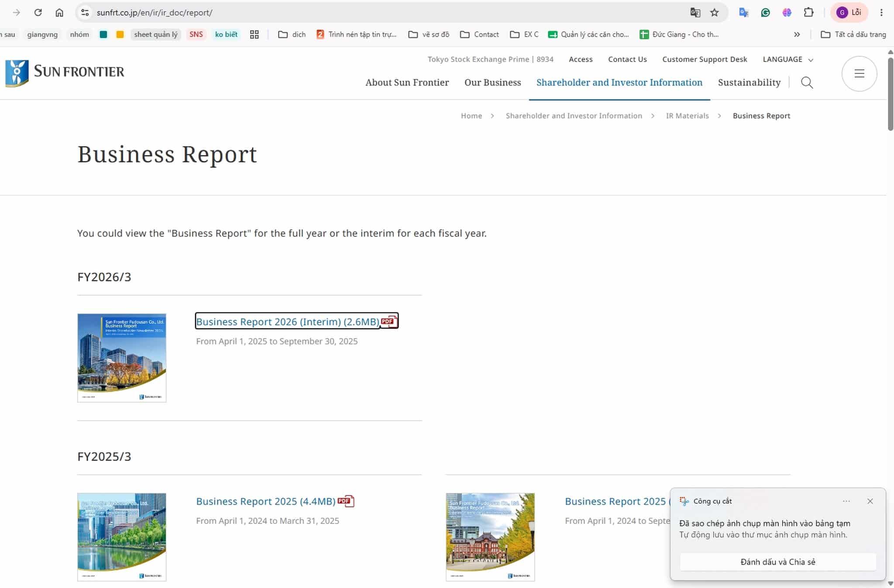
Task: Open the Access link
Action: point(581,59)
